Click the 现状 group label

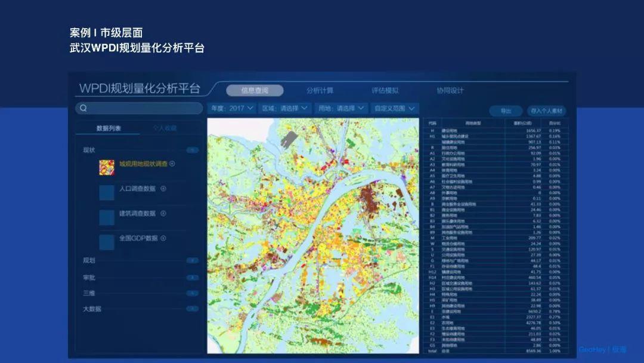pos(89,150)
